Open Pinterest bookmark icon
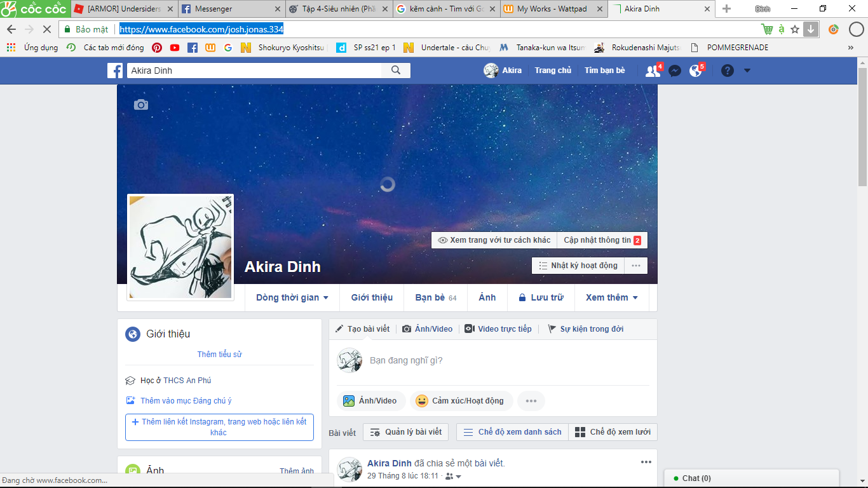The width and height of the screenshot is (868, 488). [157, 48]
